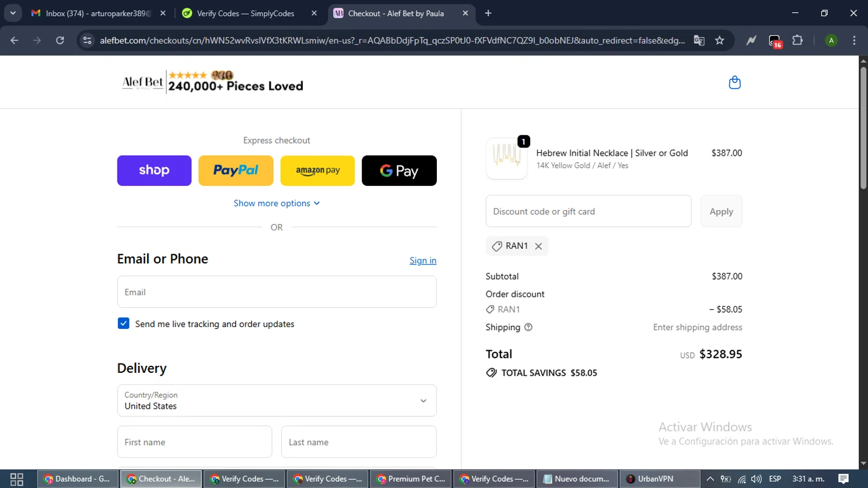Switch to the Gmail Inbox tab

pyautogui.click(x=98, y=13)
